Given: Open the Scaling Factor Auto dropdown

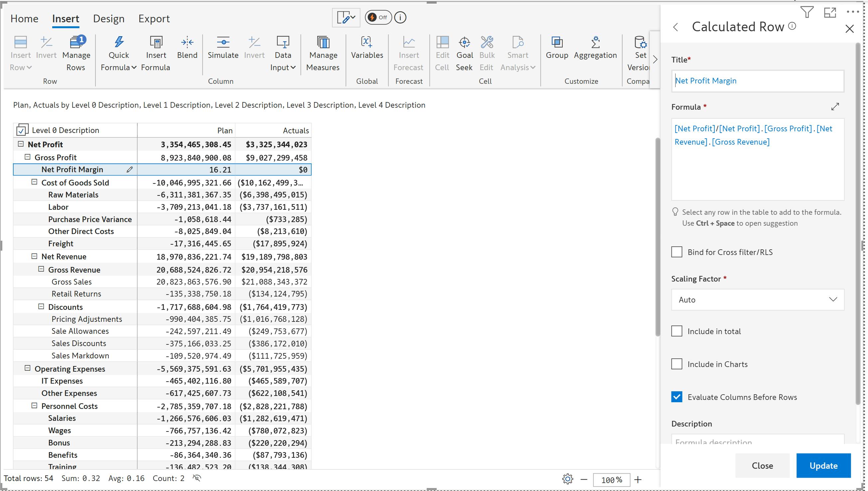Looking at the screenshot, I should 757,300.
